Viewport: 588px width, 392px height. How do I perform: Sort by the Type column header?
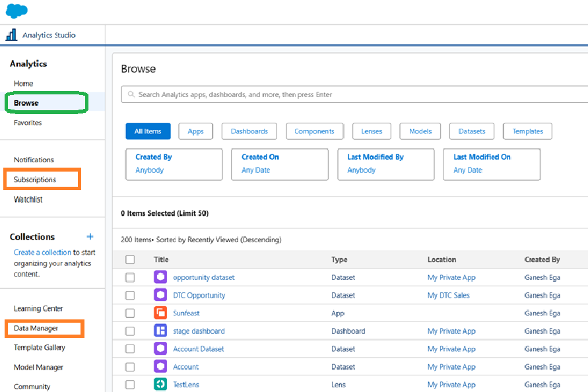click(339, 259)
